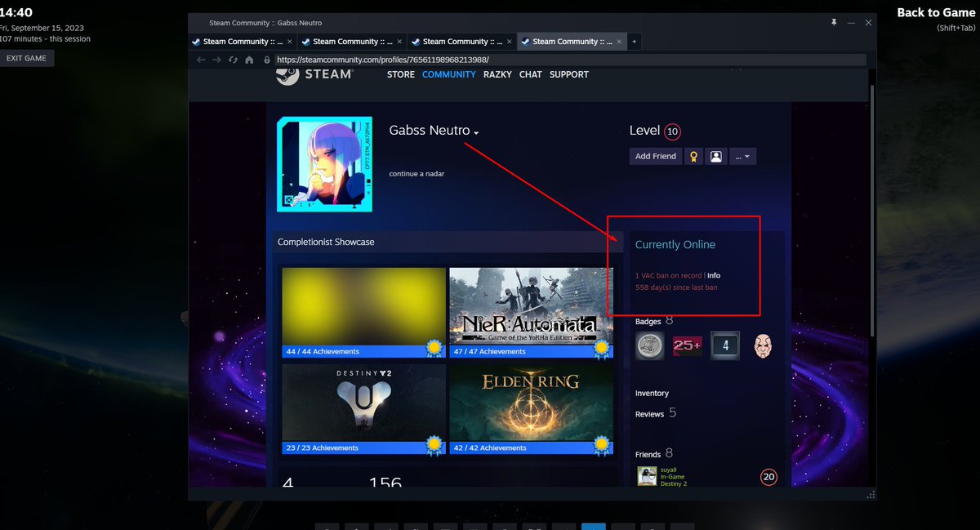980x530 pixels.
Task: Open the bald face badge
Action: 763,346
